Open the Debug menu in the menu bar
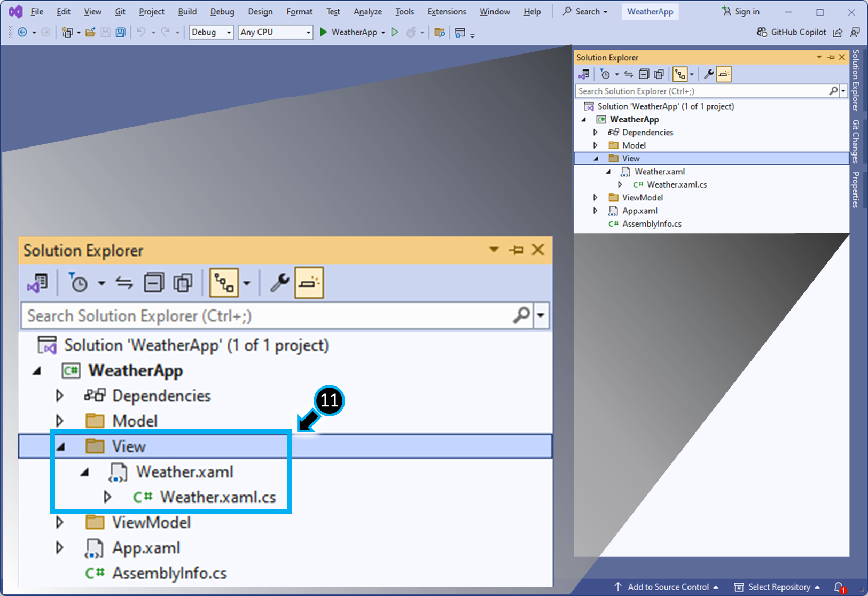 coord(222,11)
